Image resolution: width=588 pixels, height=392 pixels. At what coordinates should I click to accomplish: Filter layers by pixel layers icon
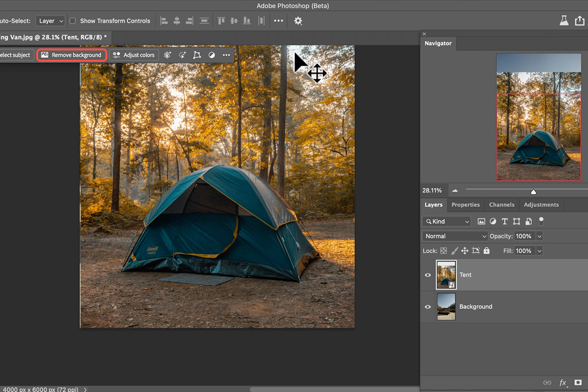481,221
